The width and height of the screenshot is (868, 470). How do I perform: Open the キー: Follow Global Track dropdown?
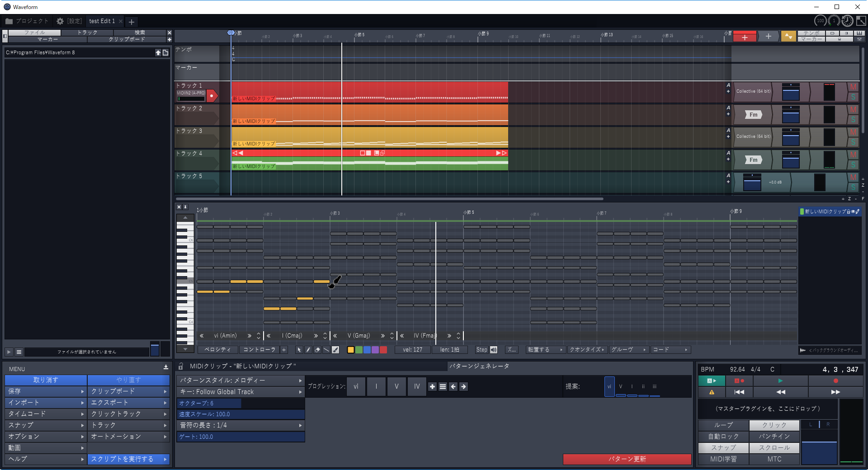[241, 392]
